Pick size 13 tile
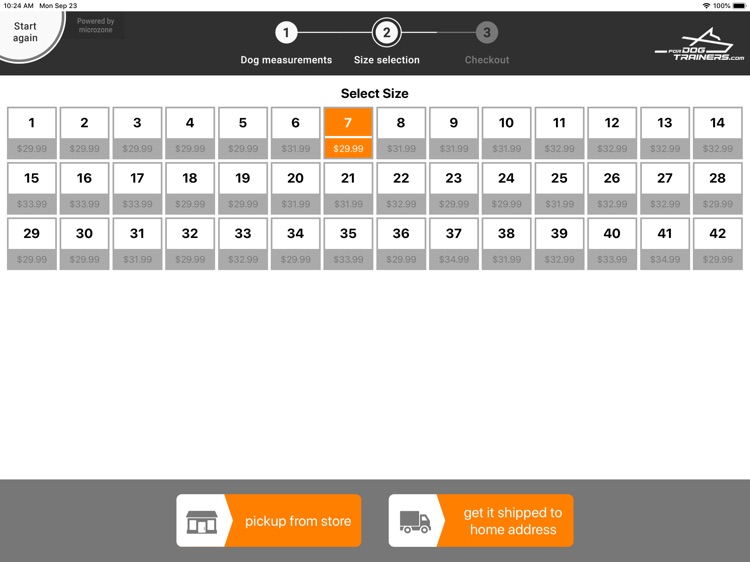The width and height of the screenshot is (750, 562). [665, 133]
